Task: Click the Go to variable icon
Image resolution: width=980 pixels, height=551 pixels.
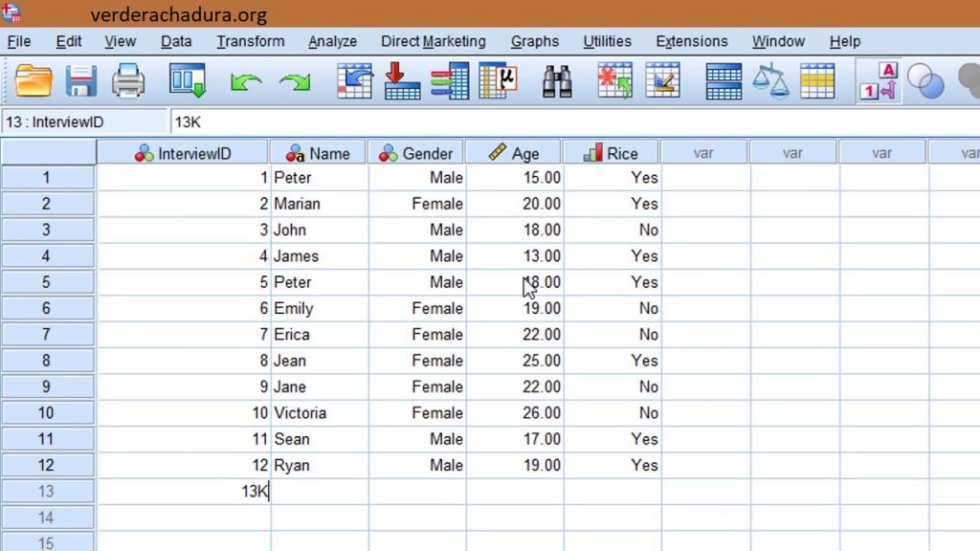Action: pyautogui.click(x=402, y=80)
